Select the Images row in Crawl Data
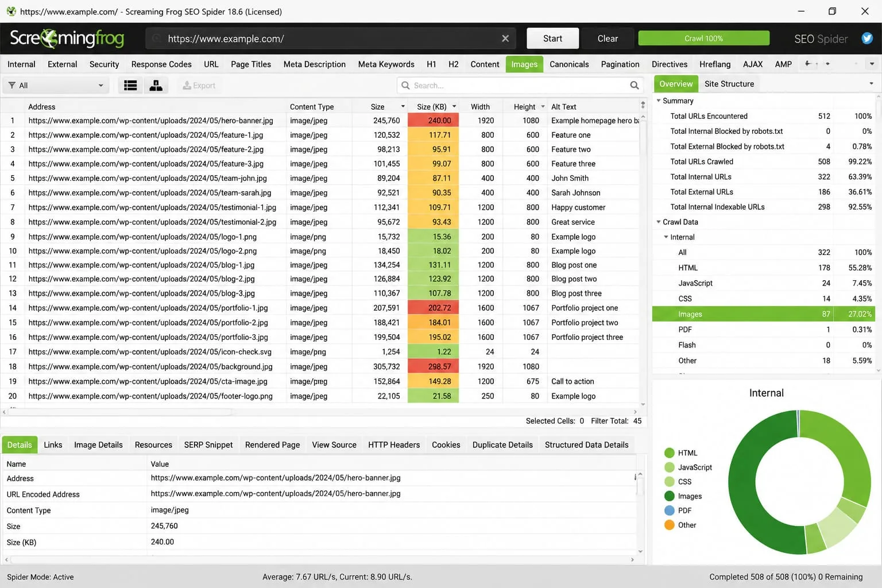 pyautogui.click(x=764, y=314)
